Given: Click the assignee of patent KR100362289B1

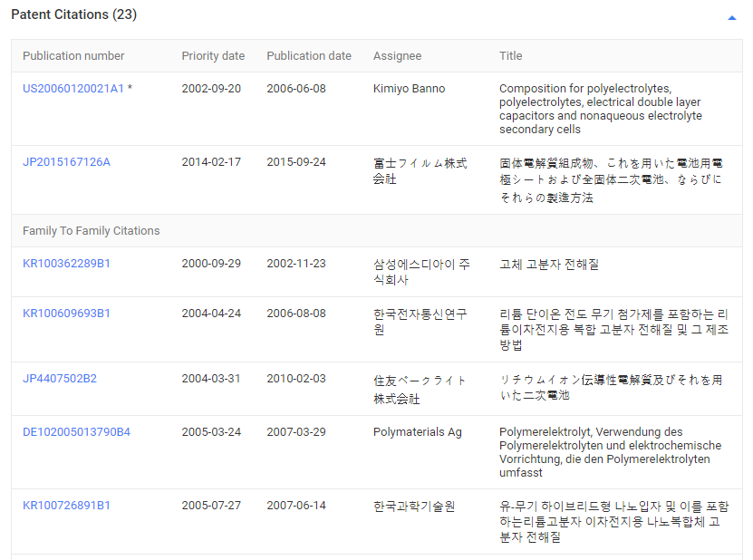Looking at the screenshot, I should tap(421, 272).
